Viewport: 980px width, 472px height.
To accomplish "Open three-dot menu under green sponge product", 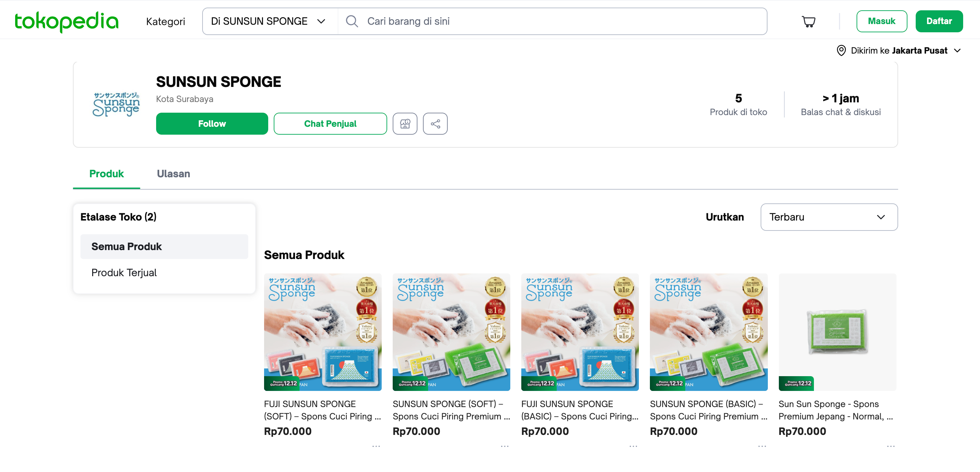I will 890,446.
